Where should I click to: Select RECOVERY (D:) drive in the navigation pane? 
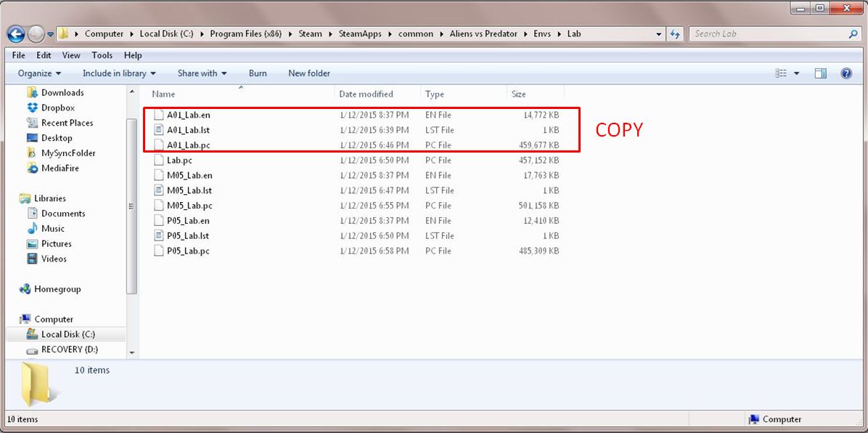point(69,349)
